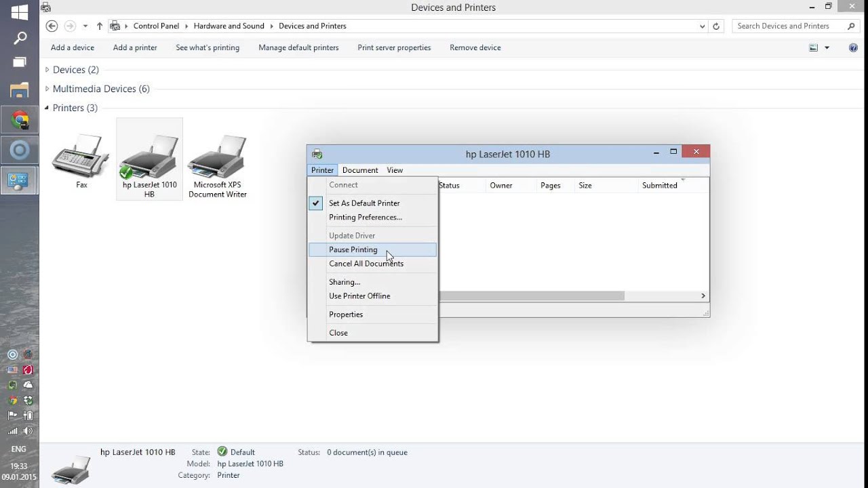
Task: Click See what's printing
Action: pyautogui.click(x=208, y=47)
